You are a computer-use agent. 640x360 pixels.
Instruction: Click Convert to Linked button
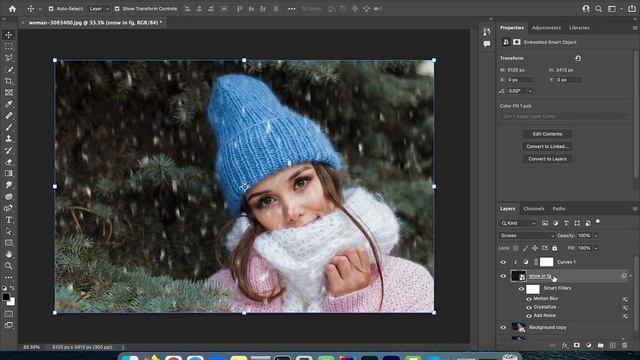547,146
